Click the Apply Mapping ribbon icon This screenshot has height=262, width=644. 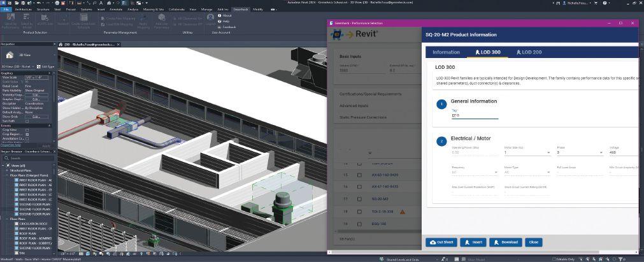[143, 20]
